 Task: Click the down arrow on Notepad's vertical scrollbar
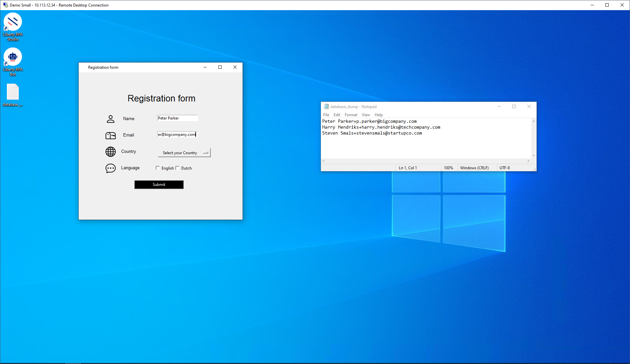pos(534,155)
